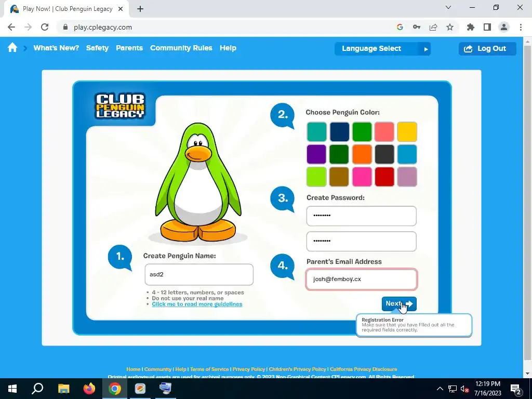Screen dimensions: 532x399
Task: Expand the Language Select dropdown
Action: [382, 48]
